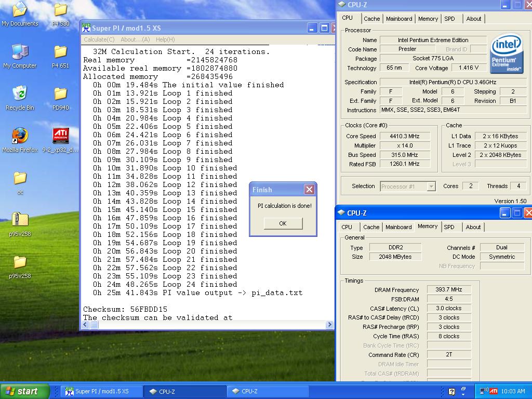Switch to SPD tab in top CPU-Z

(x=449, y=19)
